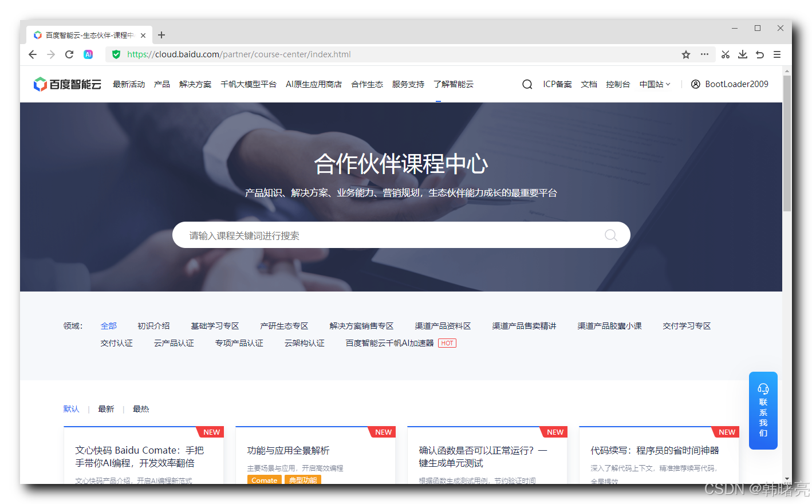Open the 控制台 console link
This screenshot has width=812, height=504.
618,84
